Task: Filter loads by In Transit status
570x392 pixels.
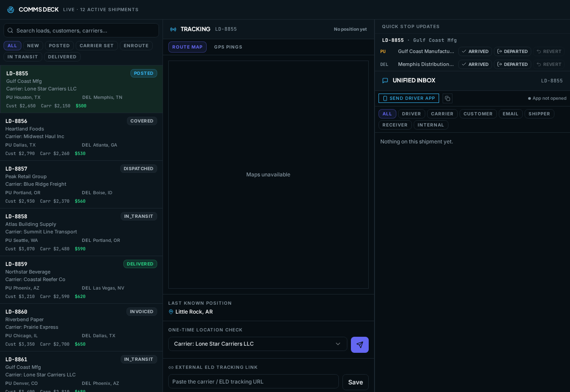Action: 23,57
